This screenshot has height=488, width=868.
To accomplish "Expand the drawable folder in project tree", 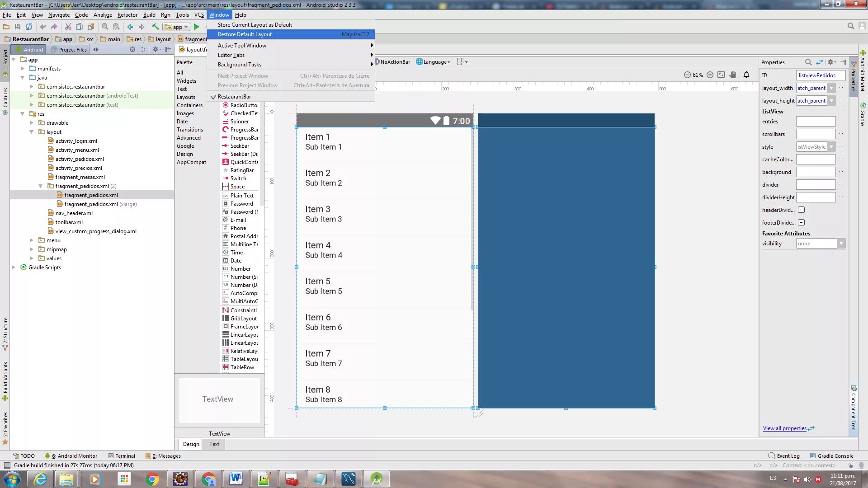I will [32, 123].
